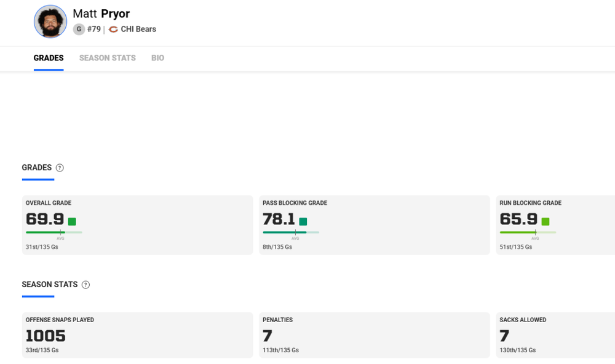Select the Sacks Allowed stat card
Image resolution: width=615 pixels, height=364 pixels.
coord(555,335)
